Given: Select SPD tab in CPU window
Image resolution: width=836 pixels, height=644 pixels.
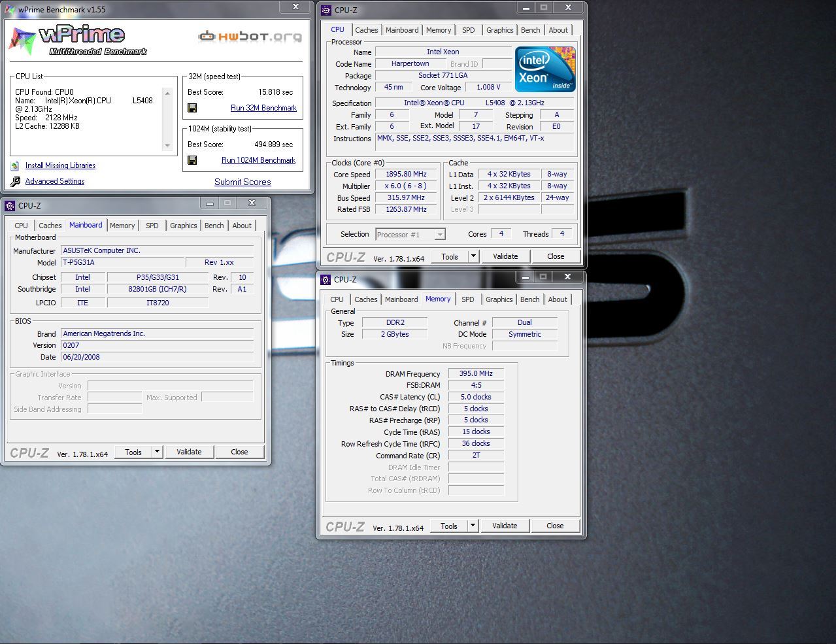Looking at the screenshot, I should [x=469, y=30].
